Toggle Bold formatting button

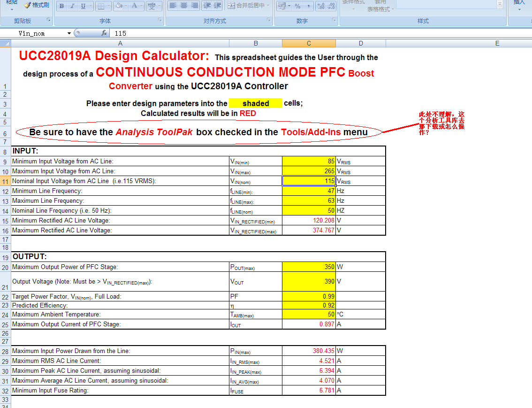[x=62, y=6]
